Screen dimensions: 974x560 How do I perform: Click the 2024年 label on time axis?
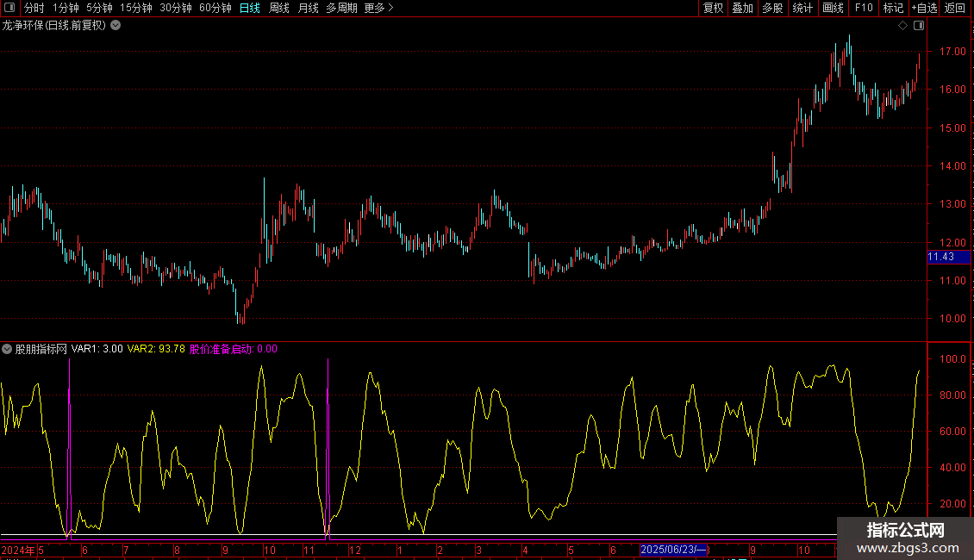coord(18,550)
